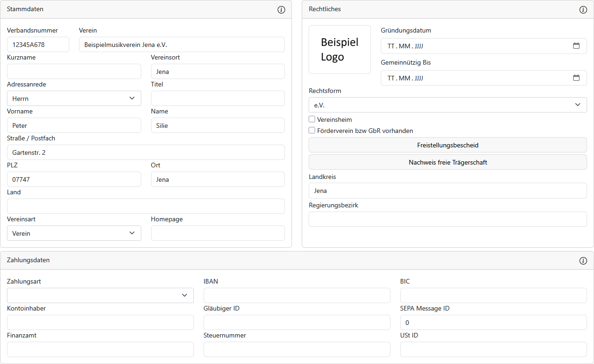The width and height of the screenshot is (594, 364).
Task: Open the Vereinsart dropdown
Action: (74, 233)
